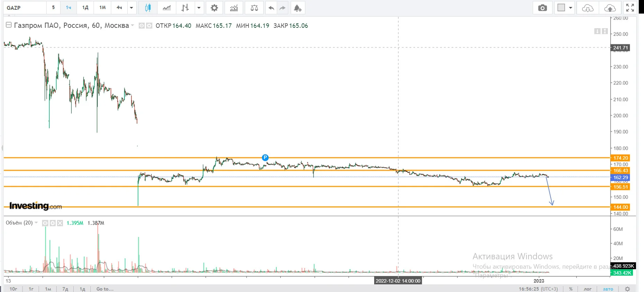Enter fullscreen mode
This screenshot has height=292, width=644.
click(630, 8)
